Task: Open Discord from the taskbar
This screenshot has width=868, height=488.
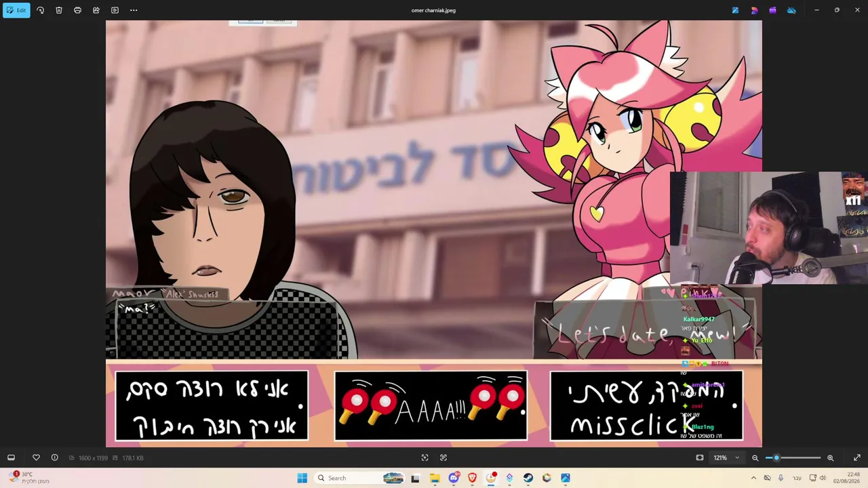Action: coord(454,478)
